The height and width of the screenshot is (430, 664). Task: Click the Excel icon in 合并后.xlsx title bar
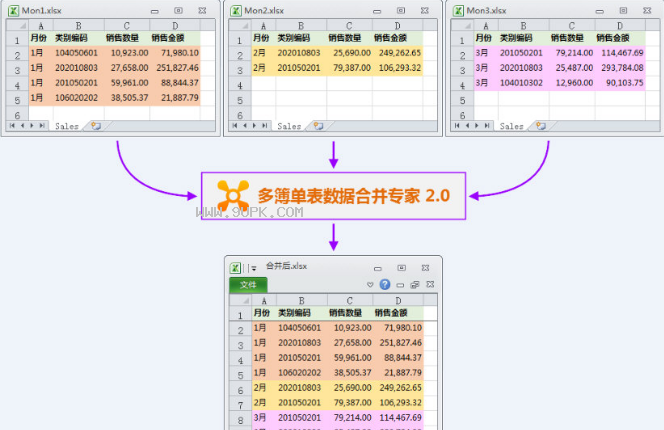(235, 268)
